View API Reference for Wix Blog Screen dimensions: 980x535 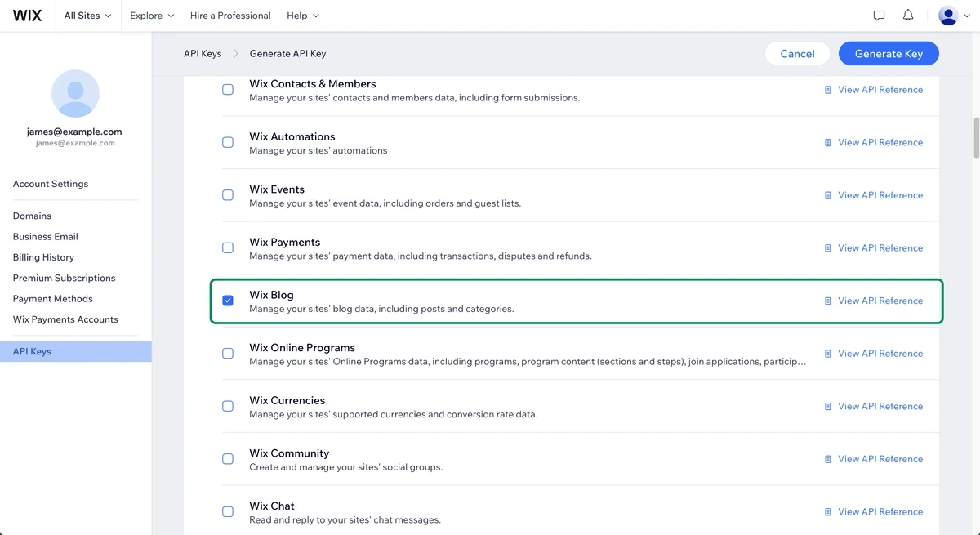point(880,301)
